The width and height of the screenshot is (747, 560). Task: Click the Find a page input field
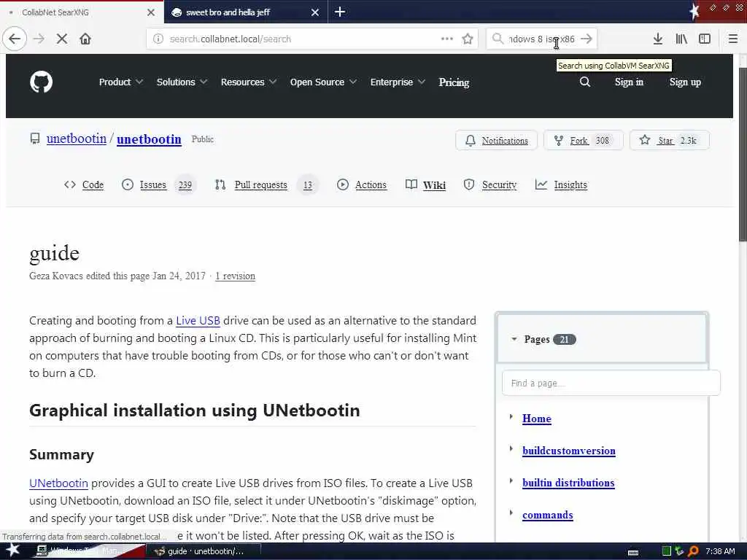click(611, 383)
